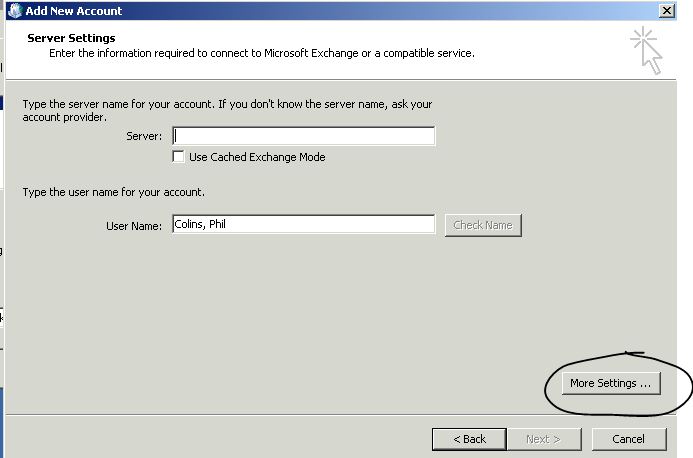Click the User Name: label

point(134,226)
